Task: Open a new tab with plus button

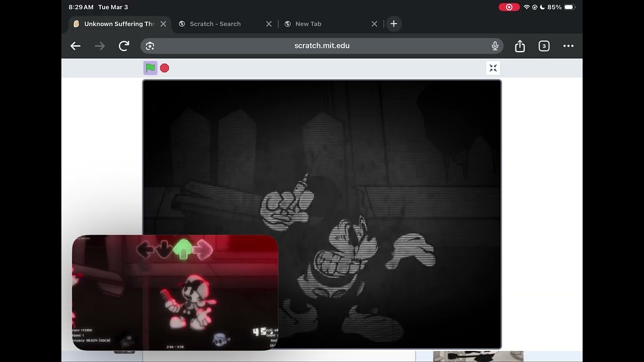Action: coord(393,24)
